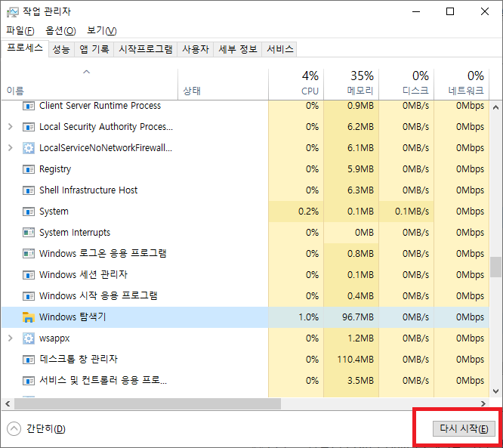503x448 pixels.
Task: Click the 데스크톱 창 관리자 icon
Action: [29, 360]
